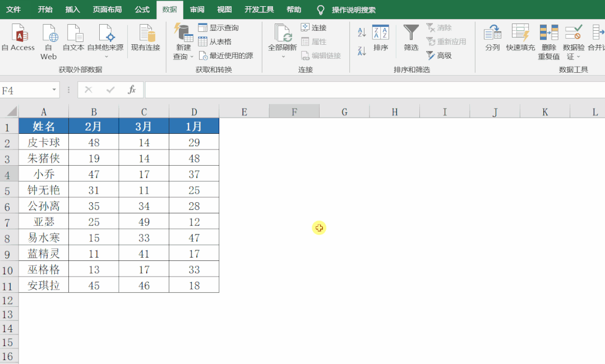
Task: Click cell with name 蓝精灵
Action: tap(44, 254)
